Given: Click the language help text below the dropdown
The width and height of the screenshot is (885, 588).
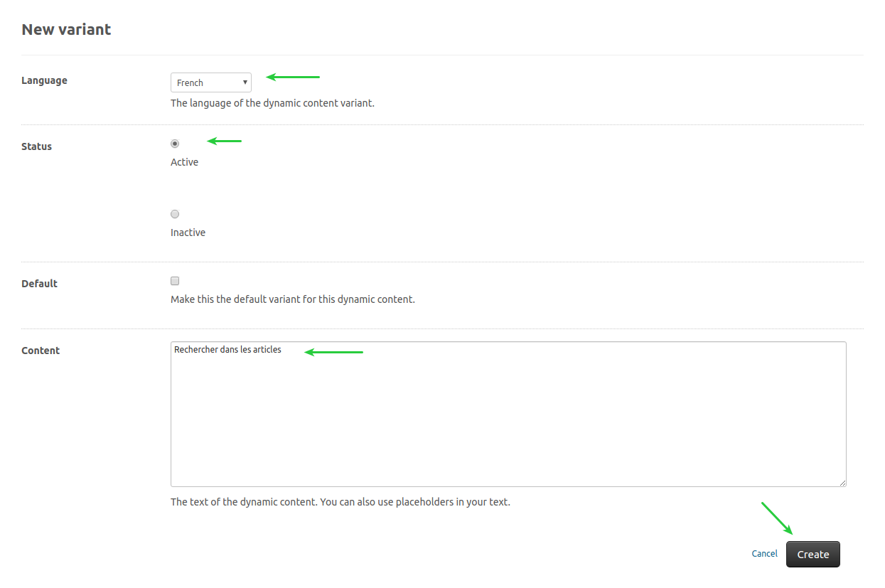Looking at the screenshot, I should click(272, 103).
